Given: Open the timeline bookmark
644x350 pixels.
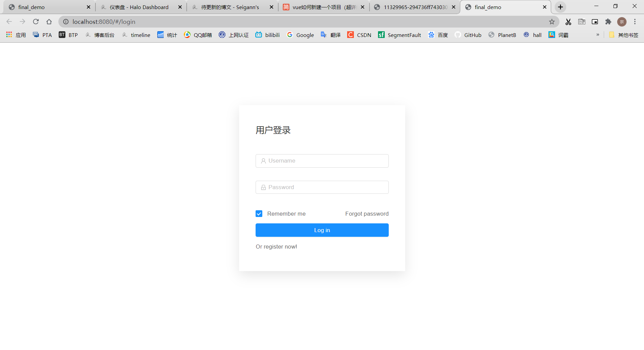Looking at the screenshot, I should 136,35.
